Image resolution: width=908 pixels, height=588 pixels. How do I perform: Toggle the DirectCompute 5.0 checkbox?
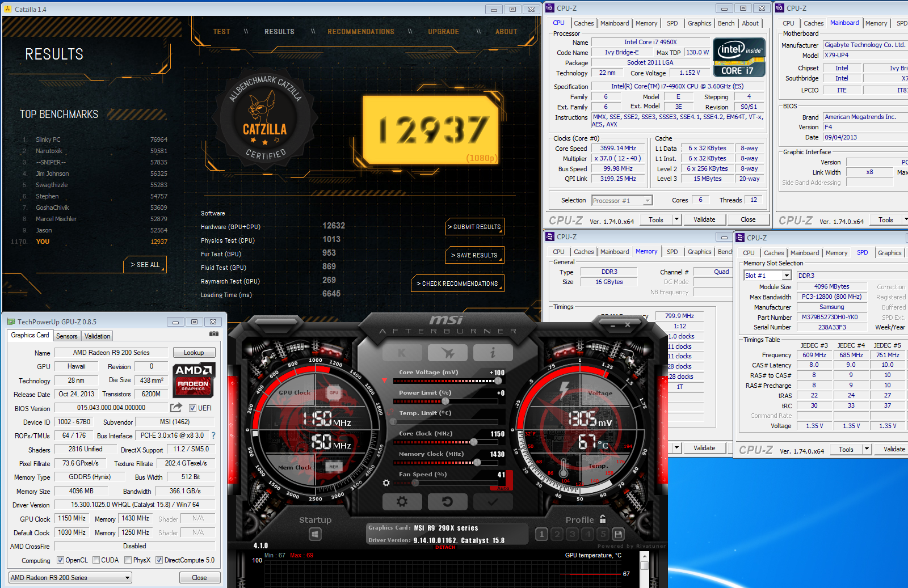click(159, 560)
